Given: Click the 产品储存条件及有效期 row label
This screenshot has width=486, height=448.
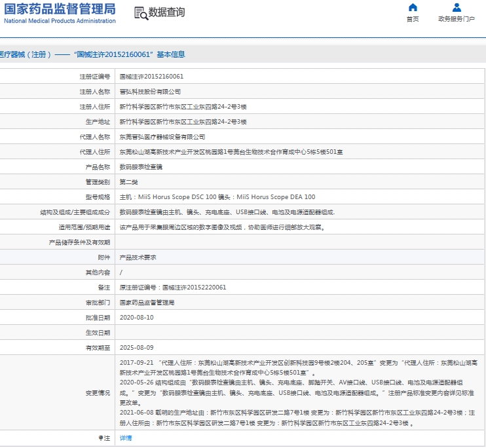Looking at the screenshot, I should 80,242.
